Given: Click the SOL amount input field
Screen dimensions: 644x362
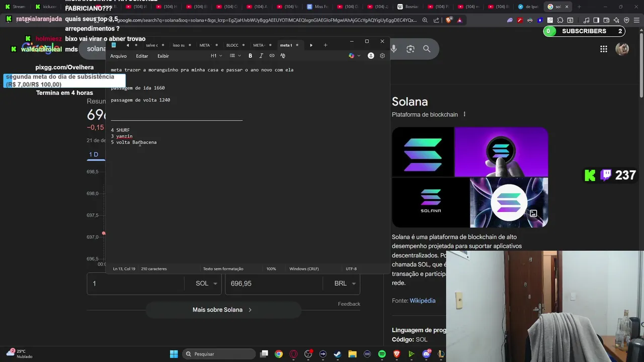Looking at the screenshot, I should pyautogui.click(x=136, y=284).
